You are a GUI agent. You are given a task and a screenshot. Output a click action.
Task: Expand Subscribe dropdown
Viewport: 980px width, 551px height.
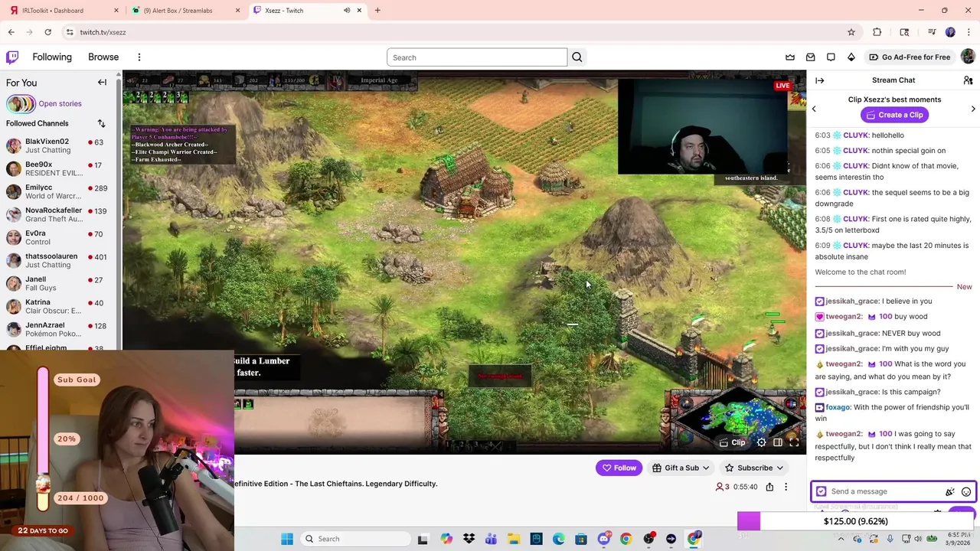point(754,468)
